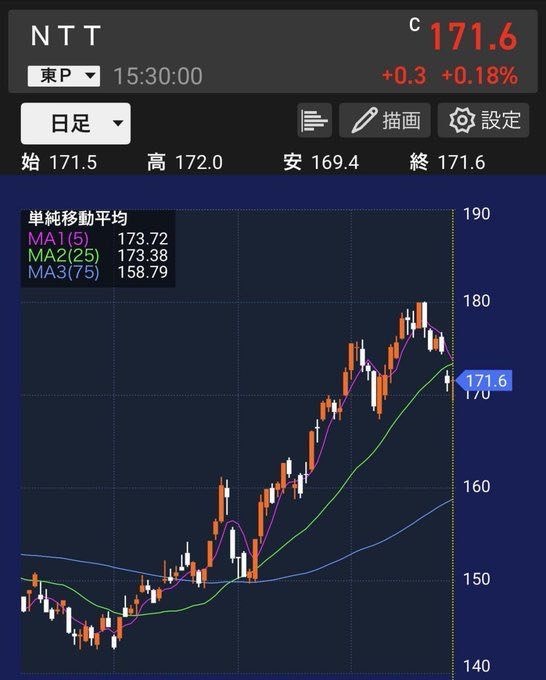546x680 pixels.
Task: Tap the 190 price axis label
Action: pyautogui.click(x=477, y=214)
